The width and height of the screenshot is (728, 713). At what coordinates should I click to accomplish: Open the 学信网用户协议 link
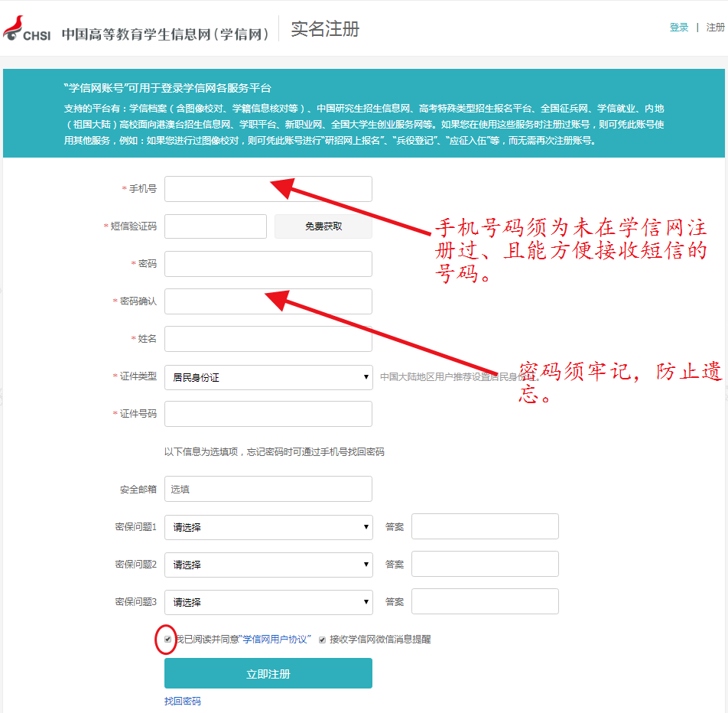tap(276, 640)
